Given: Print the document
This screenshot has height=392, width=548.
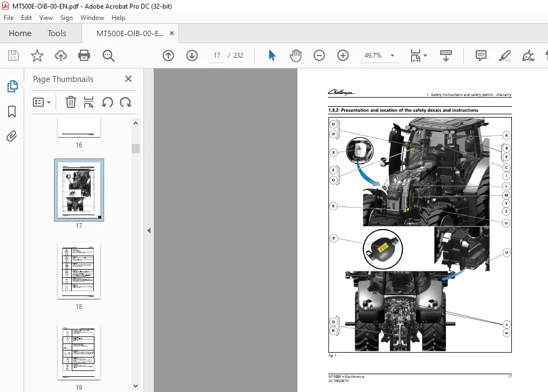Looking at the screenshot, I should 84,56.
